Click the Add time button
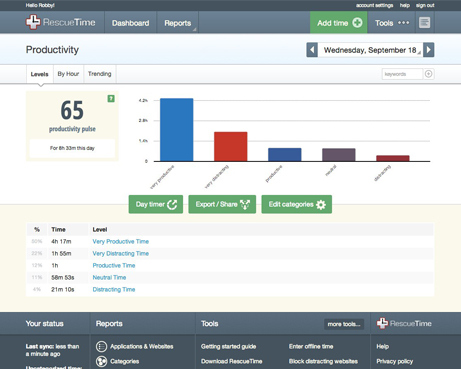461x369 pixels. click(339, 23)
